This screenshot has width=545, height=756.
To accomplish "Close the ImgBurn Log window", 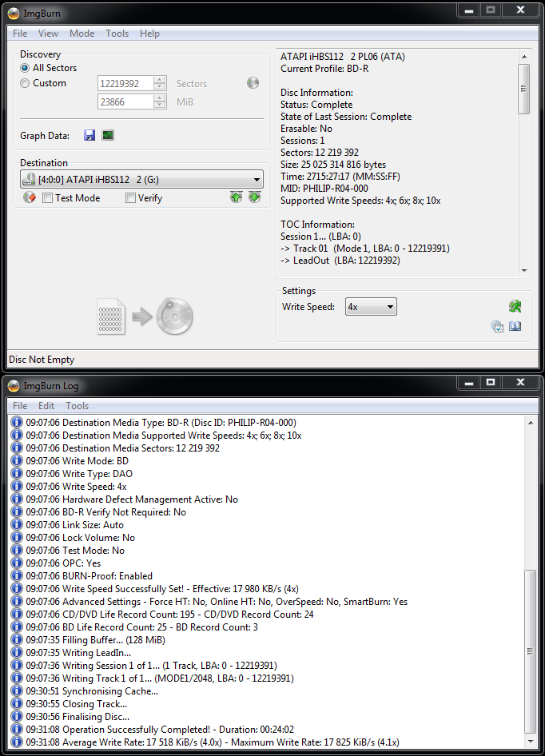I will pyautogui.click(x=520, y=382).
